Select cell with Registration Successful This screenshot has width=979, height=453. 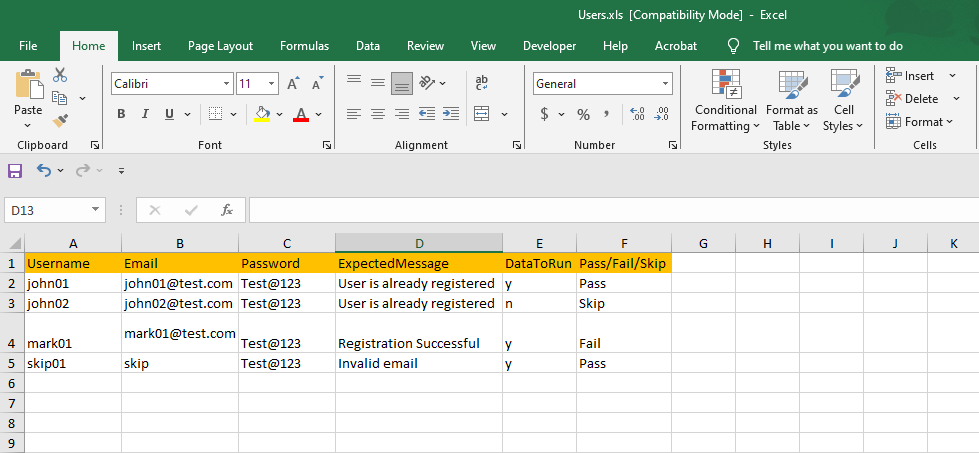419,333
